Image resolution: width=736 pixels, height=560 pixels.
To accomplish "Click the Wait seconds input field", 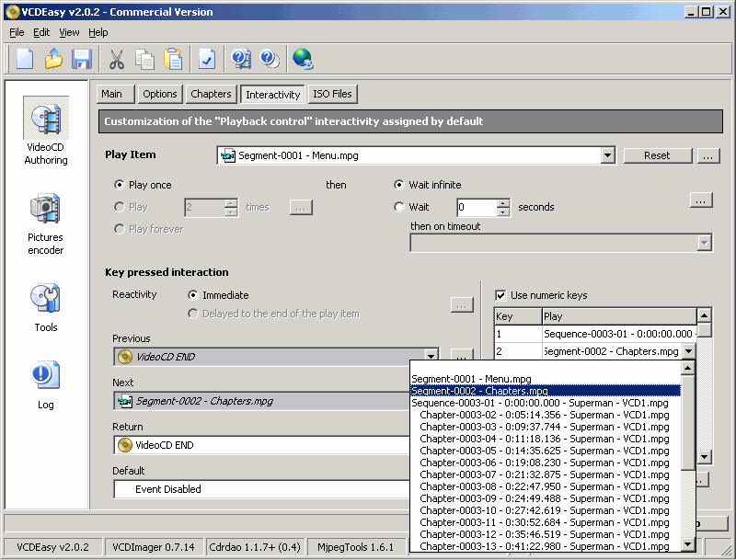I will tap(477, 208).
